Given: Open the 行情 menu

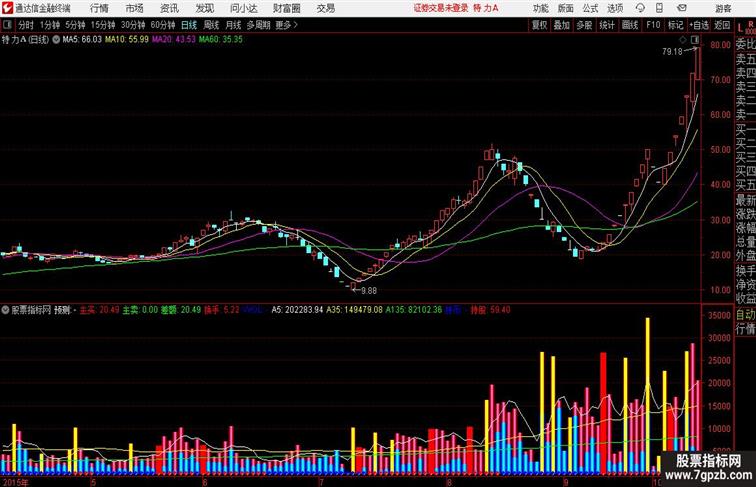Looking at the screenshot, I should 99,8.
